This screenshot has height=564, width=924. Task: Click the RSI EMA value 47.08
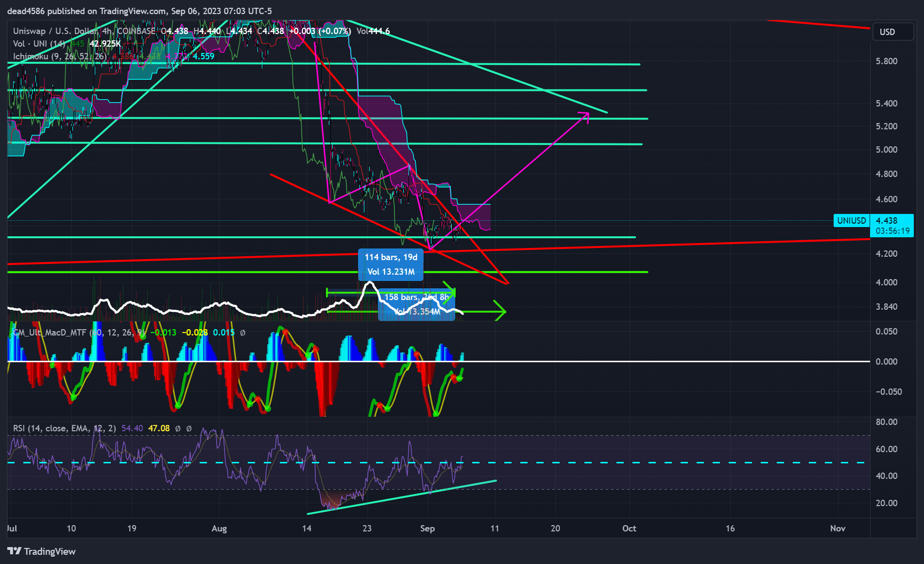[x=159, y=428]
